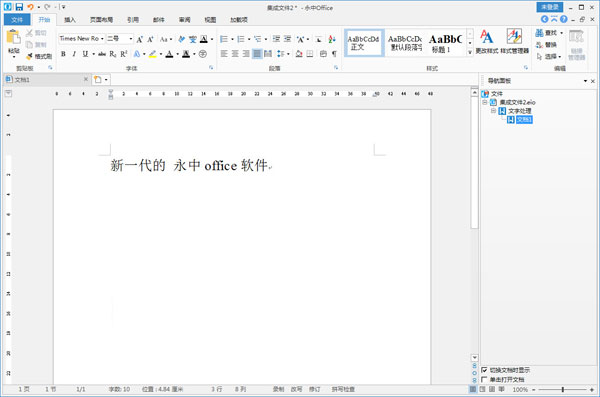This screenshot has height=397, width=600.
Task: Click the Shrink Font icon
Action: (150, 39)
